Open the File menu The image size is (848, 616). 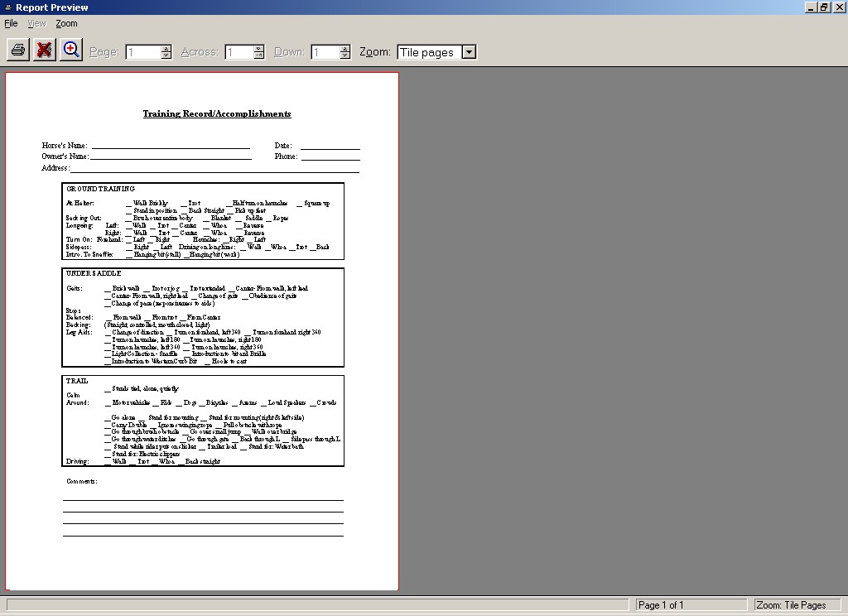pyautogui.click(x=11, y=24)
